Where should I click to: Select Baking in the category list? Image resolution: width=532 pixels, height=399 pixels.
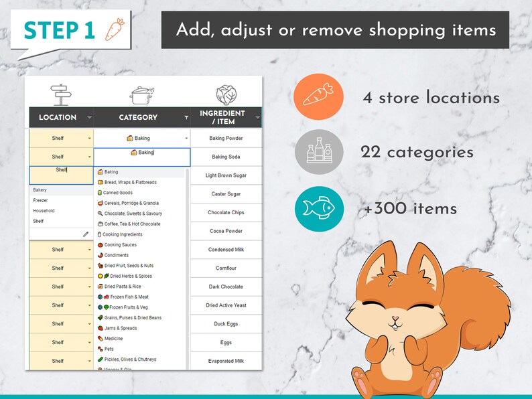point(140,172)
